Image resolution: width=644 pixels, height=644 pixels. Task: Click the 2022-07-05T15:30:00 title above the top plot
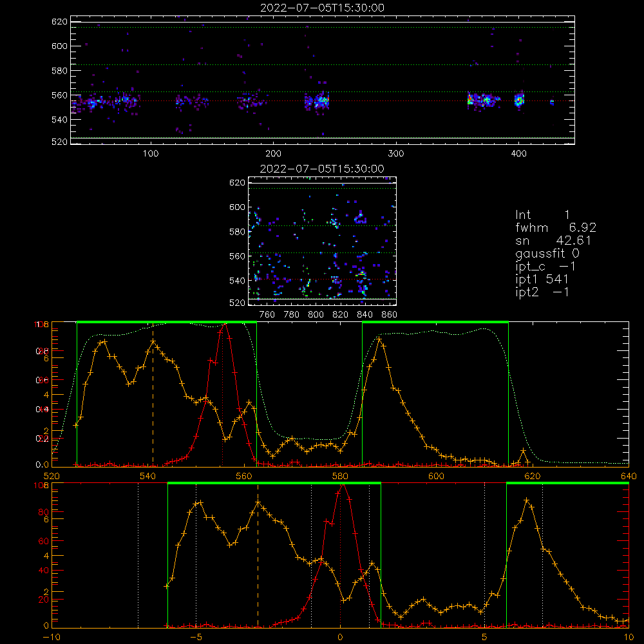pyautogui.click(x=323, y=8)
